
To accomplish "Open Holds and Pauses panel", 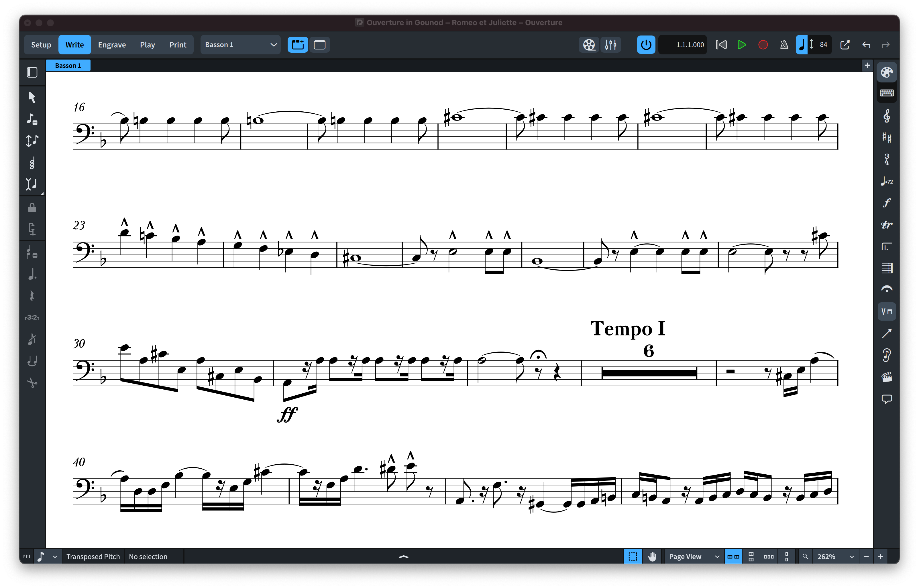I will click(887, 289).
